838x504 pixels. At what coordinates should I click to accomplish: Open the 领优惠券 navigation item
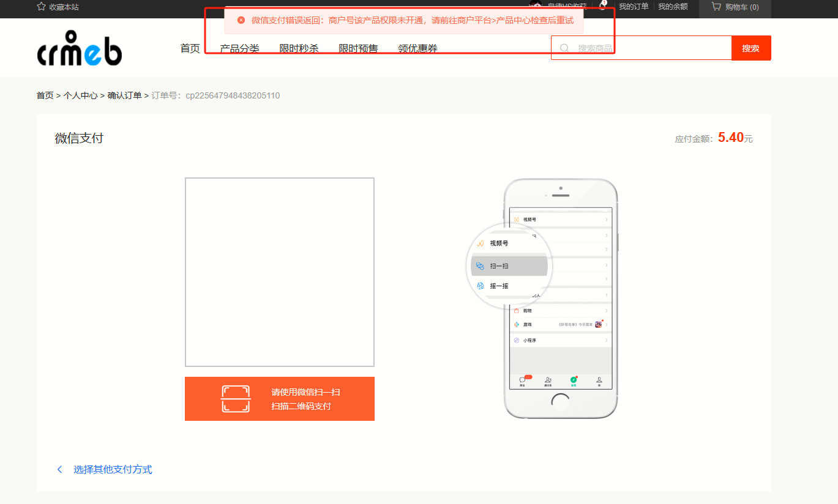(x=417, y=48)
